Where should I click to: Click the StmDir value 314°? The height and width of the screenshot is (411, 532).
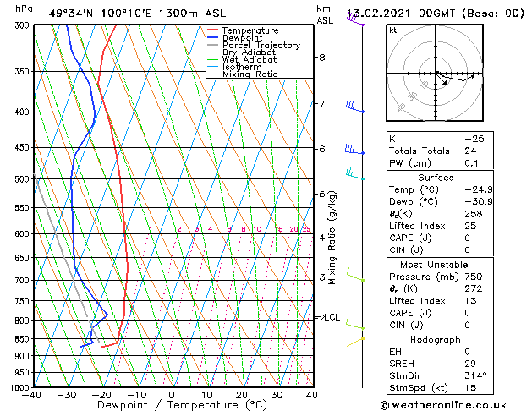[x=475, y=375]
